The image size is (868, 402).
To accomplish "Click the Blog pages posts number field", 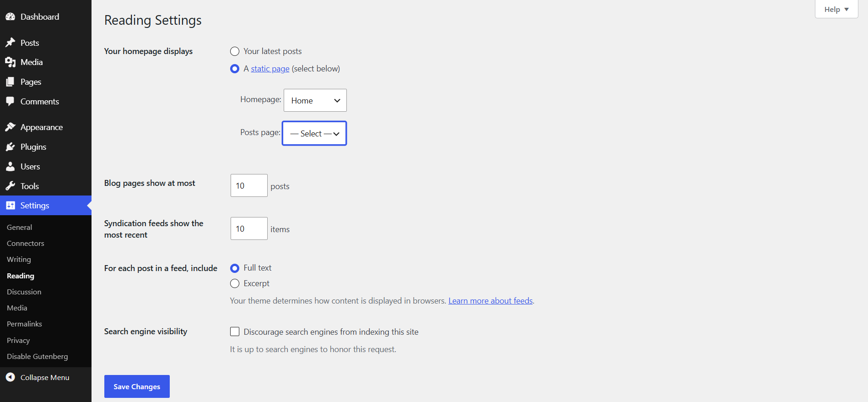I will [x=249, y=185].
